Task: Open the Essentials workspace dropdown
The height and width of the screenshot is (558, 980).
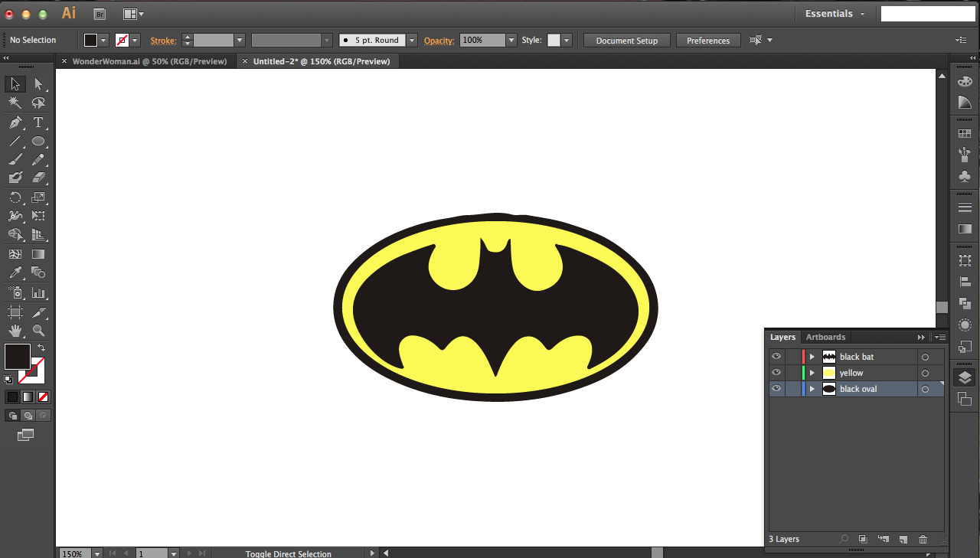Action: click(x=835, y=14)
